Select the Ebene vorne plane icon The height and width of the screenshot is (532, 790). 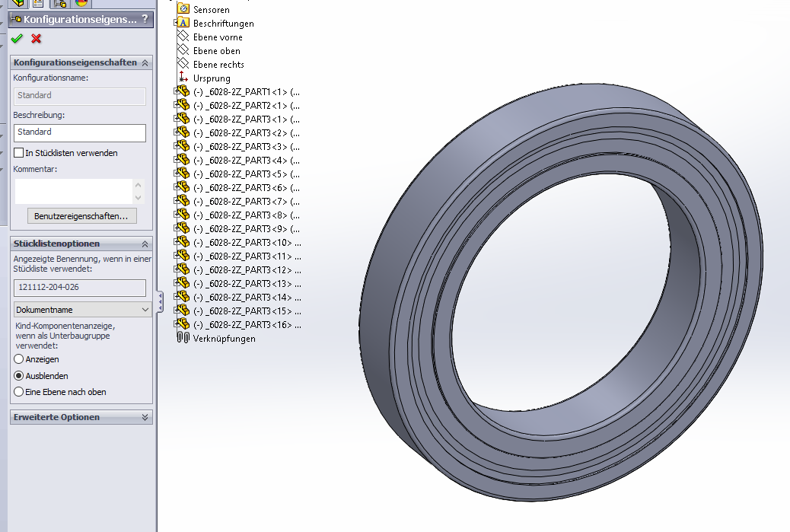click(183, 37)
